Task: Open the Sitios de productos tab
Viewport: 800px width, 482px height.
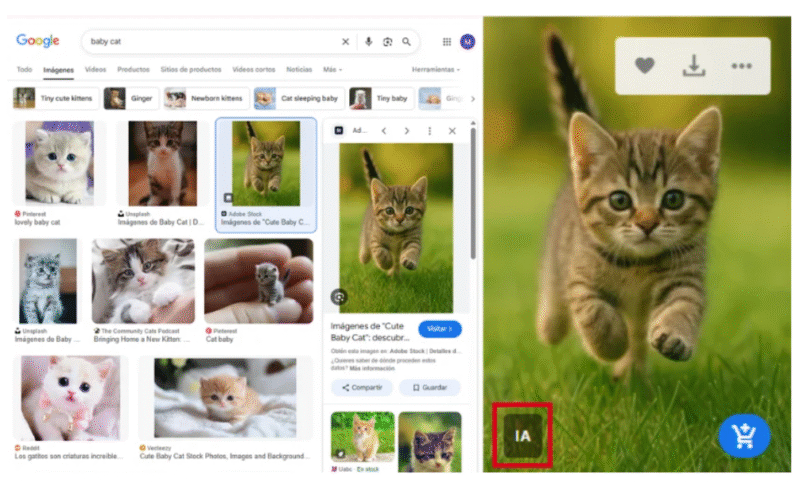Action: 191,69
